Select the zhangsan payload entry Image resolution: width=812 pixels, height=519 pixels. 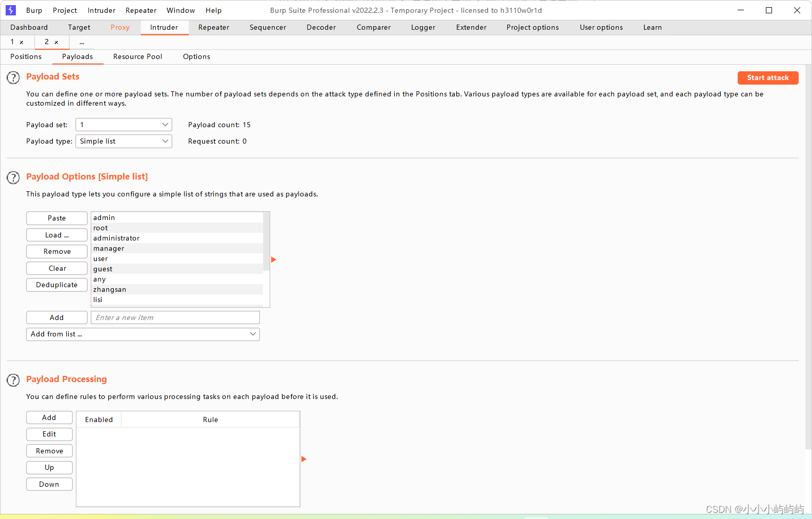pos(177,289)
